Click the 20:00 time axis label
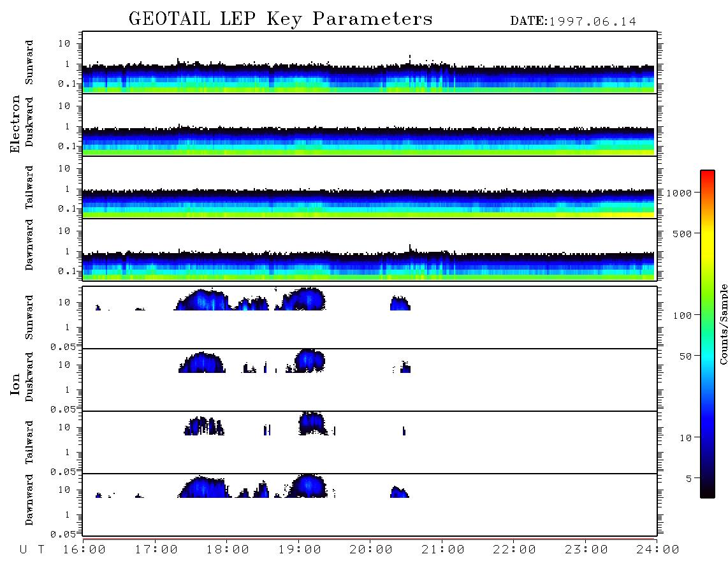 372,550
